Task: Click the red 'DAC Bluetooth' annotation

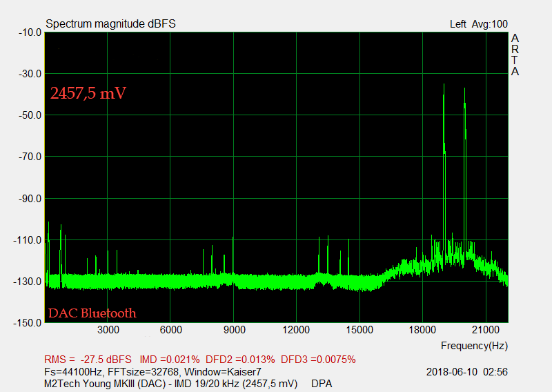Action: pyautogui.click(x=92, y=313)
